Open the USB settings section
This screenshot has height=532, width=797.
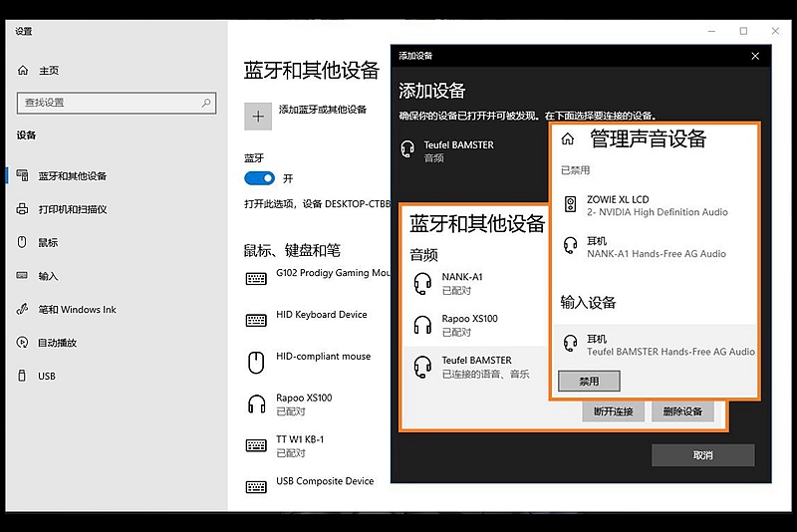(x=47, y=376)
